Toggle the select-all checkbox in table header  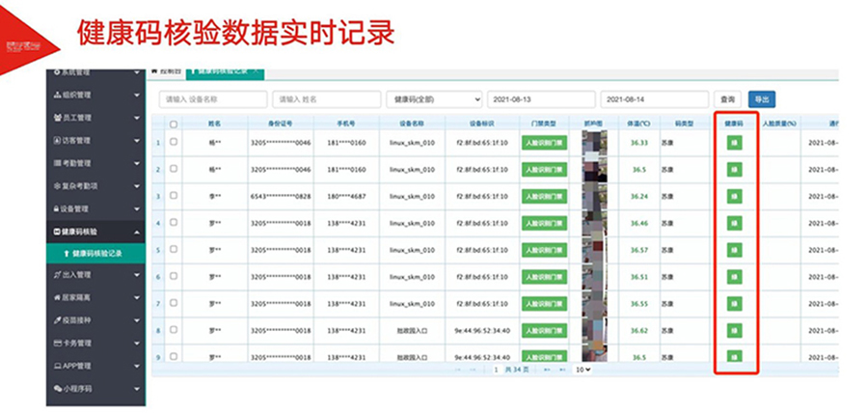pyautogui.click(x=174, y=124)
